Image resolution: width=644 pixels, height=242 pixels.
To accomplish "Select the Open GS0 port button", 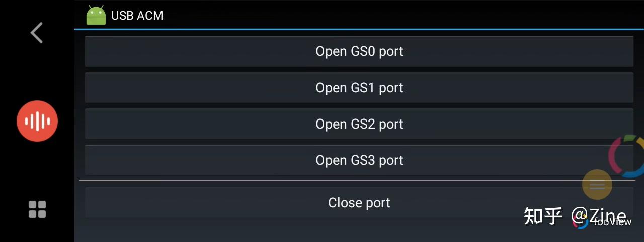I will pos(359,51).
